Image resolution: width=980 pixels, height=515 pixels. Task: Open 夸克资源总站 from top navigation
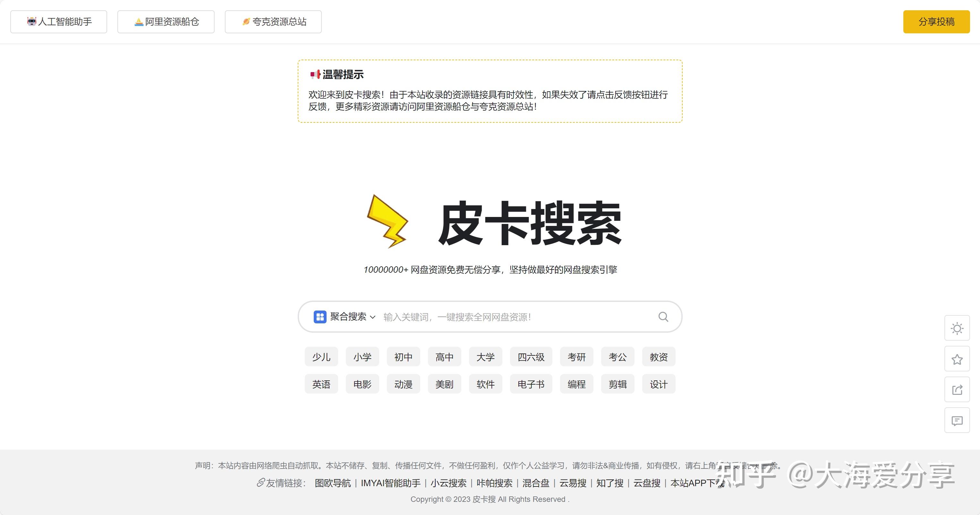pos(273,22)
